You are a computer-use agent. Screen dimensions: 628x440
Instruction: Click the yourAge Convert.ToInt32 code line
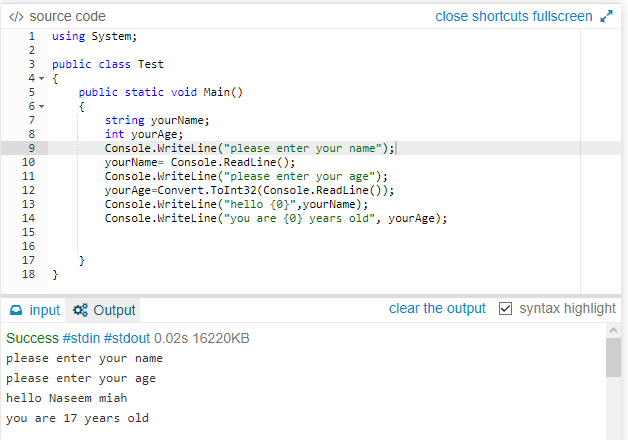click(250, 190)
